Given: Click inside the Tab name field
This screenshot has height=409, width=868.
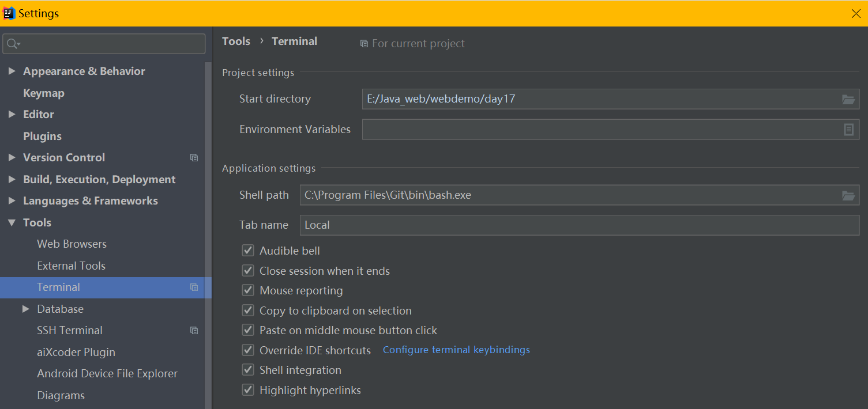Looking at the screenshot, I should pos(461,225).
